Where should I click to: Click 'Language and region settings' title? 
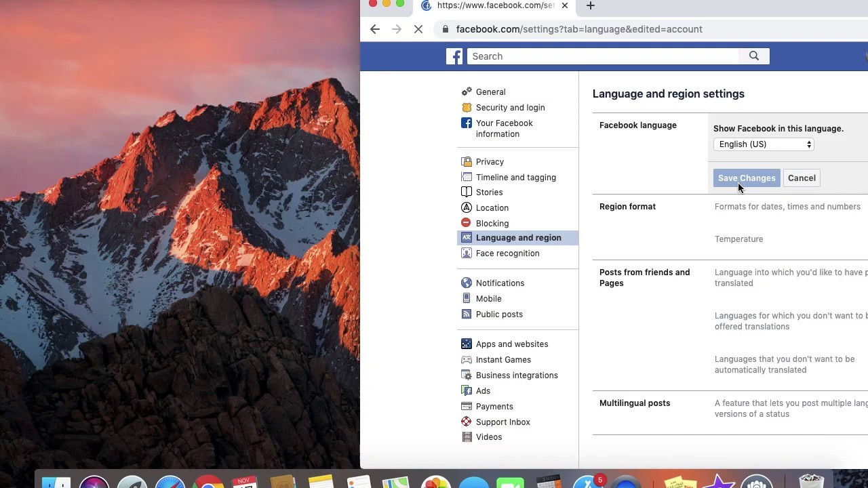click(x=669, y=94)
